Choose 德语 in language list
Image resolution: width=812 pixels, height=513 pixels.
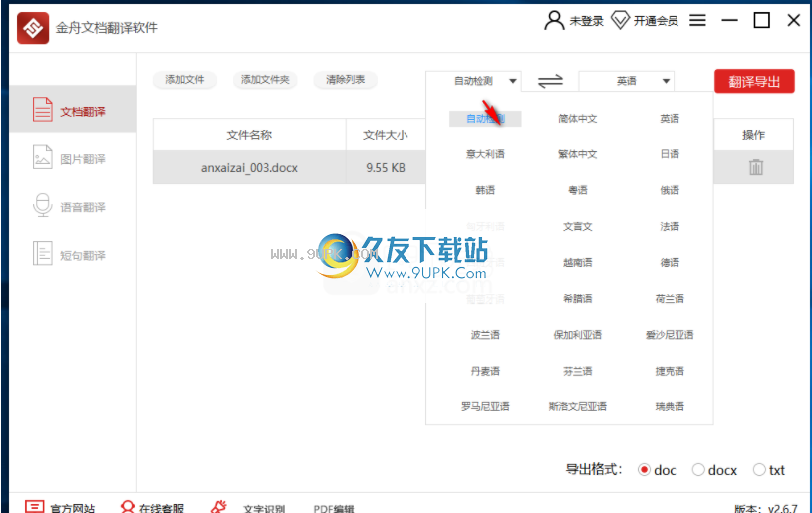tap(670, 262)
